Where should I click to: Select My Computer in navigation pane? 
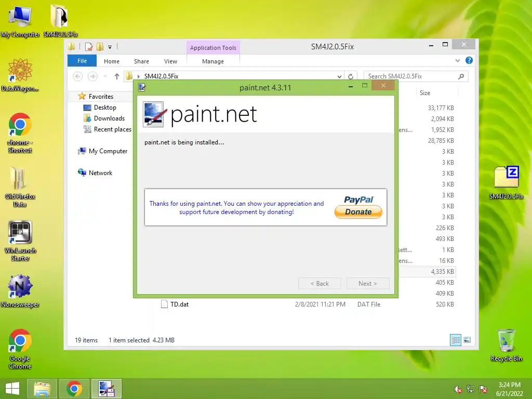108,151
